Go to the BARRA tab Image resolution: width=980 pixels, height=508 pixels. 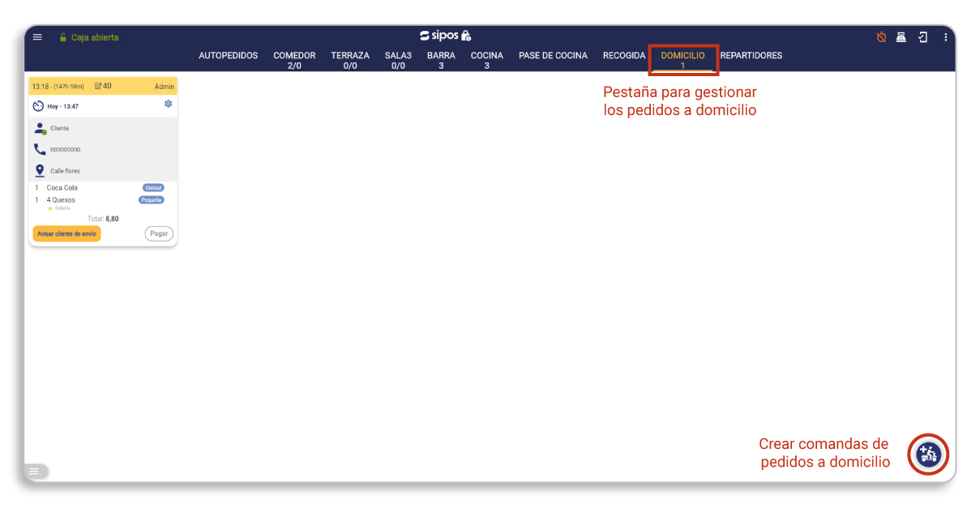click(x=441, y=60)
